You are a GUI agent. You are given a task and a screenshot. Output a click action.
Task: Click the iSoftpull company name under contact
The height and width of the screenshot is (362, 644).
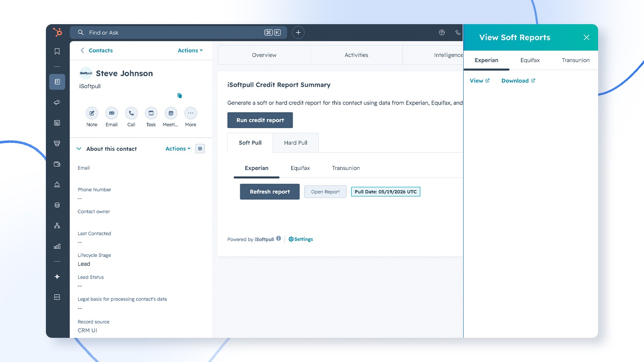90,86
